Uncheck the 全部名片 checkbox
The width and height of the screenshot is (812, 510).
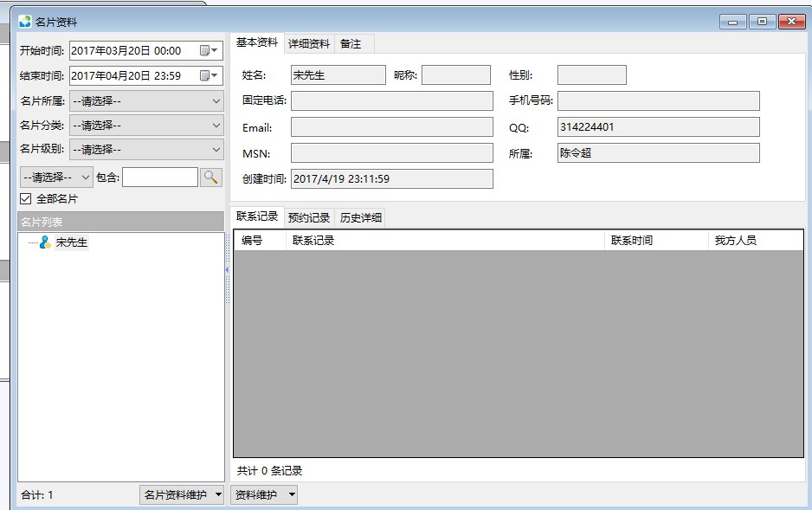pyautogui.click(x=26, y=199)
